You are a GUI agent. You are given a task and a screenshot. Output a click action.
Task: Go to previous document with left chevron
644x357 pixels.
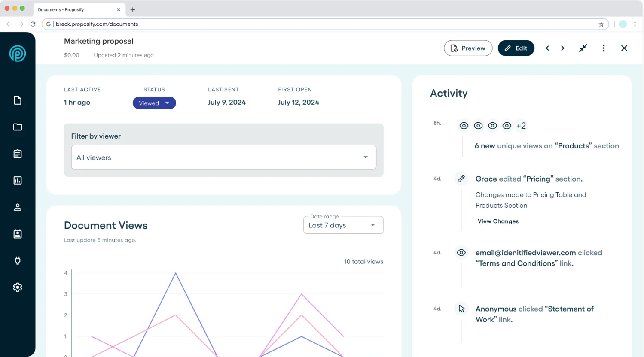[x=547, y=48]
